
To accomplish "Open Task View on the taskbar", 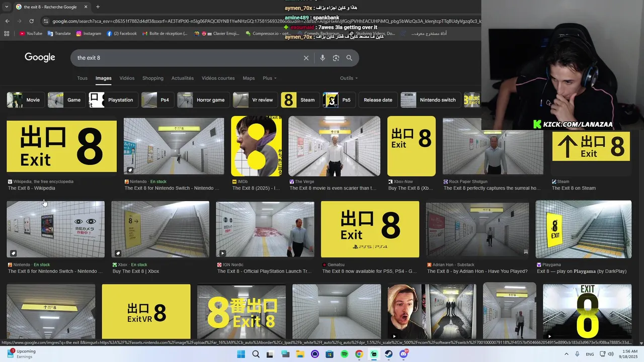I will coord(270,354).
